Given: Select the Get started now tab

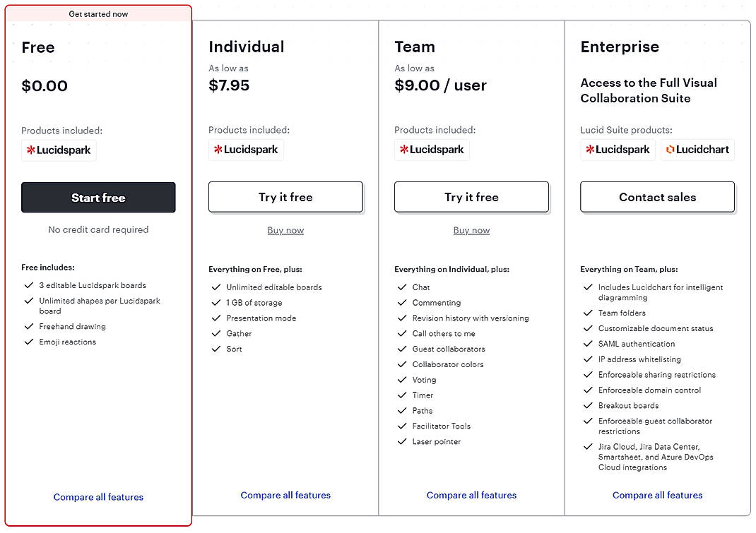Looking at the screenshot, I should (x=98, y=13).
